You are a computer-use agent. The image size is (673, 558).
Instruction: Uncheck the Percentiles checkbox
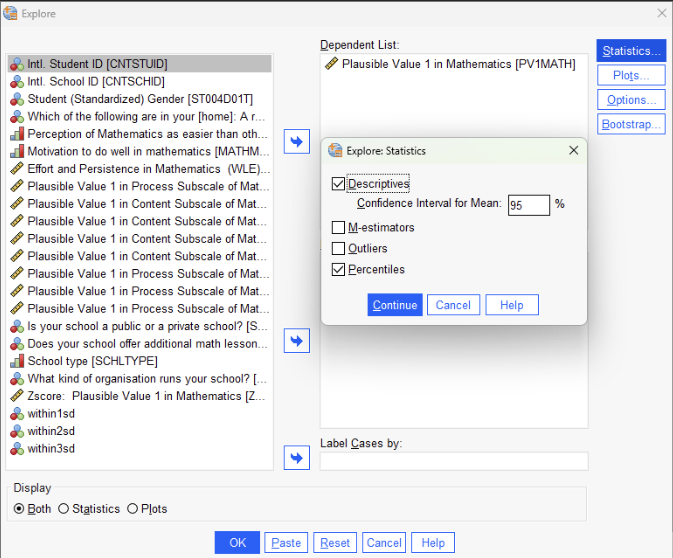click(x=339, y=269)
